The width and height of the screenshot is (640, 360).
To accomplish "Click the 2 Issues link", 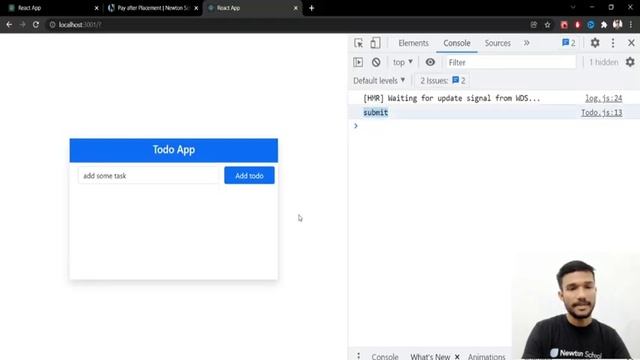I will tap(443, 80).
